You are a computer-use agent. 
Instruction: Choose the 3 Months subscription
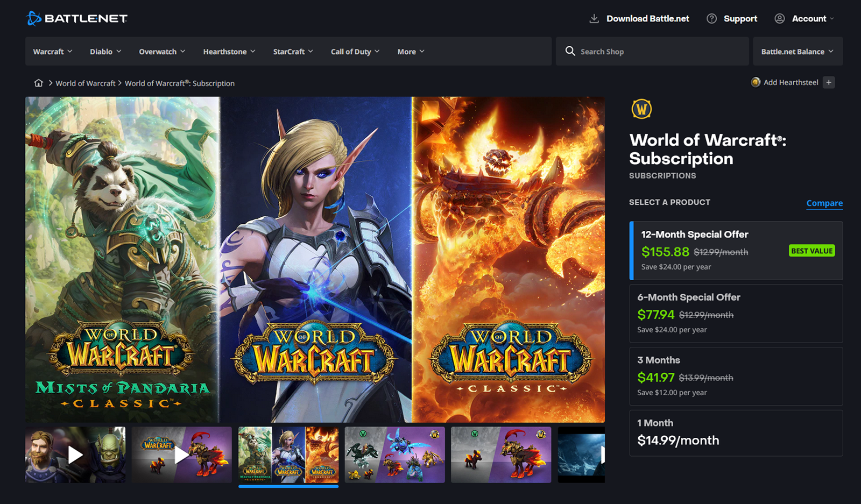pos(736,377)
